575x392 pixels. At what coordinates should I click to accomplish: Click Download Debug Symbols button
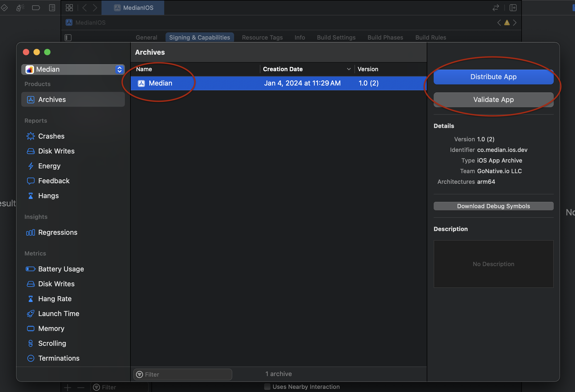(493, 206)
